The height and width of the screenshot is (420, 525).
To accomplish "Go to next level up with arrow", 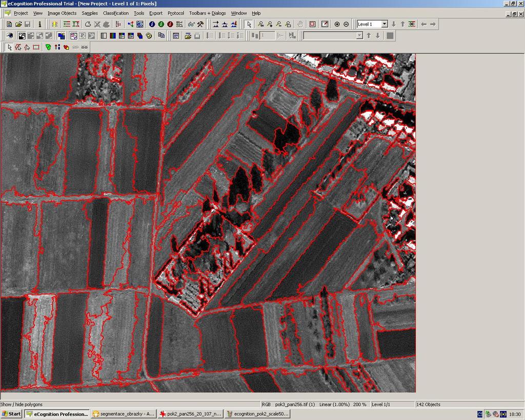I will click(403, 24).
